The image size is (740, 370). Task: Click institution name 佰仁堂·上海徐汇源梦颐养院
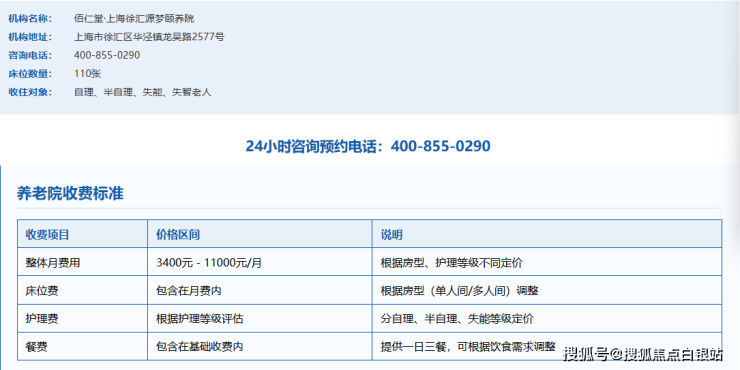(x=134, y=19)
